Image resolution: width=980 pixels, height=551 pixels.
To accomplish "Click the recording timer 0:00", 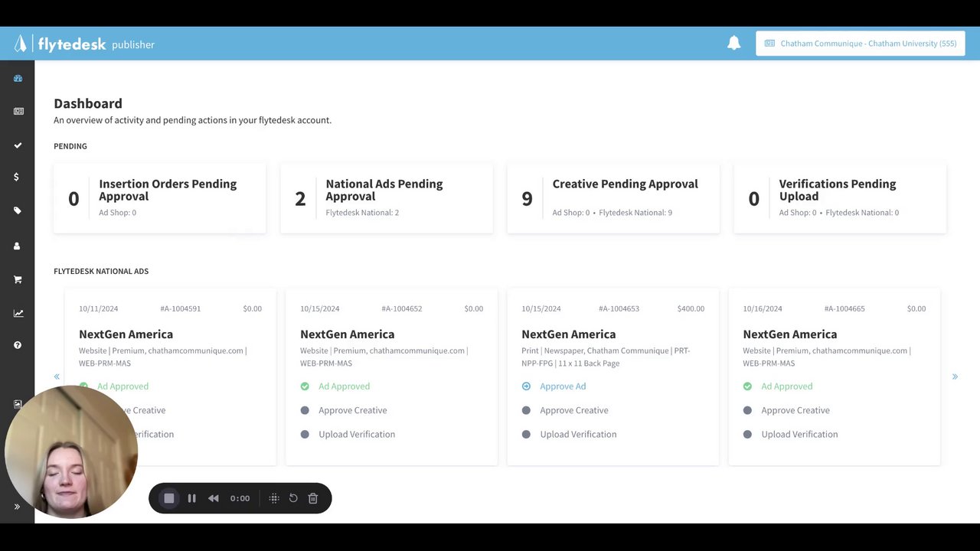I will tap(240, 498).
